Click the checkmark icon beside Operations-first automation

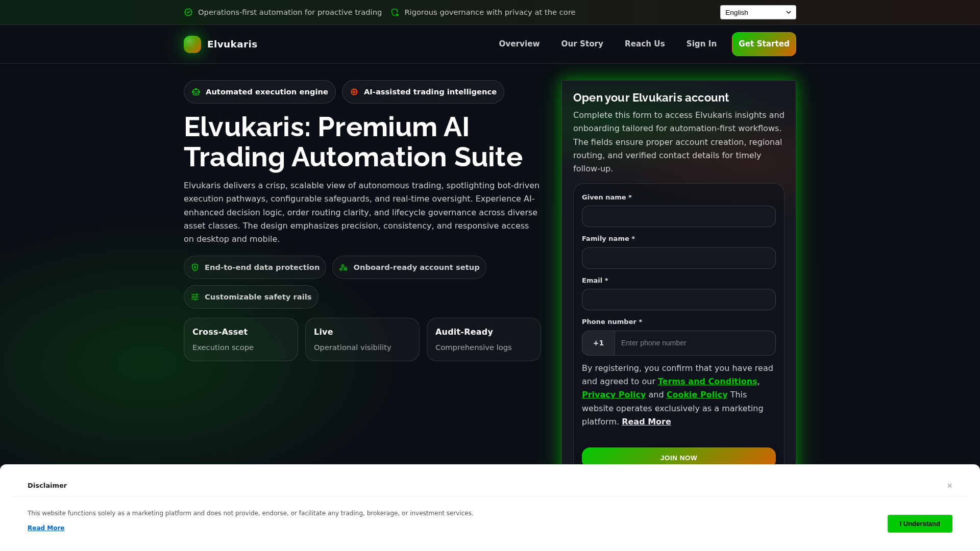point(188,12)
